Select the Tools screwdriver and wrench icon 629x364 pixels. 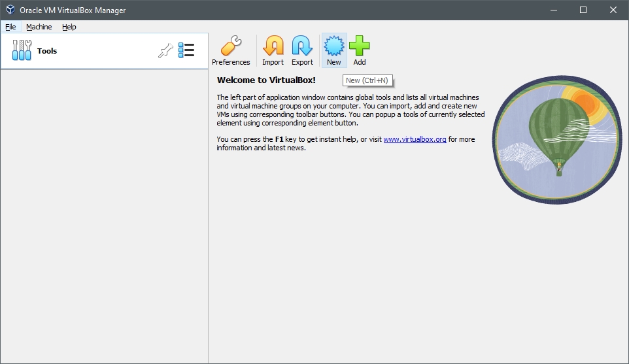[x=22, y=51]
